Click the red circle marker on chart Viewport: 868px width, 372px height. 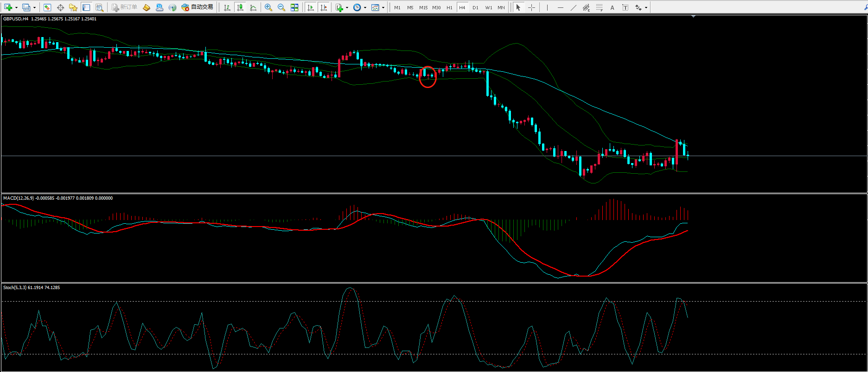point(428,77)
